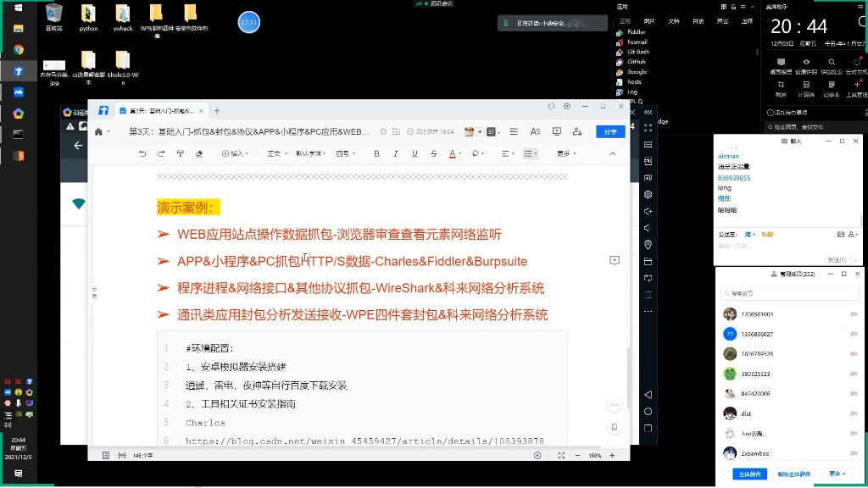Select the 第3天 document tab

[x=161, y=111]
